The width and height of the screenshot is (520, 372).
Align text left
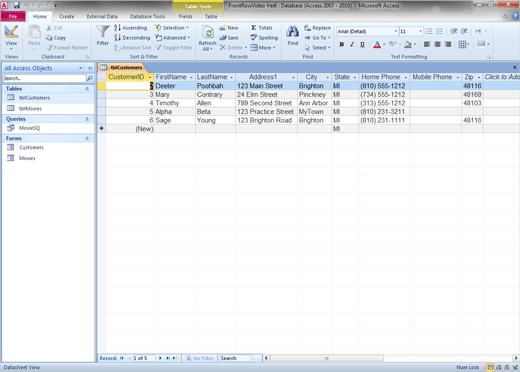pyautogui.click(x=427, y=44)
